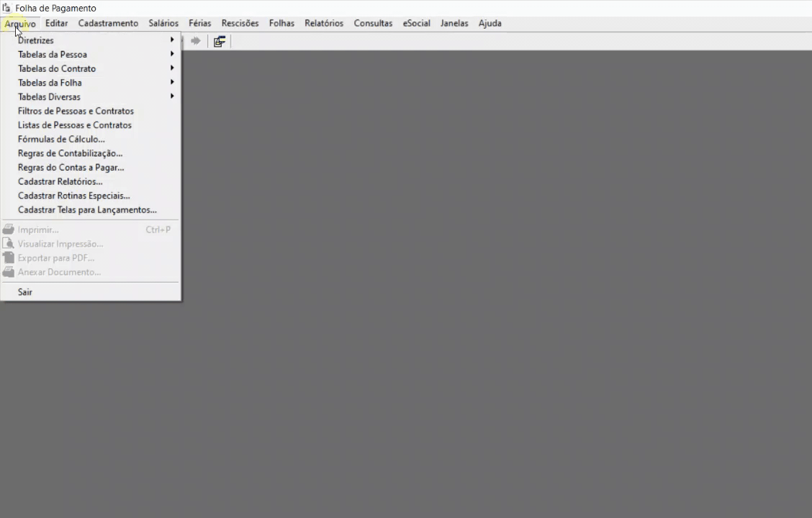Image resolution: width=812 pixels, height=518 pixels.
Task: Expand the Tabelas da Folha submenu
Action: [x=50, y=83]
